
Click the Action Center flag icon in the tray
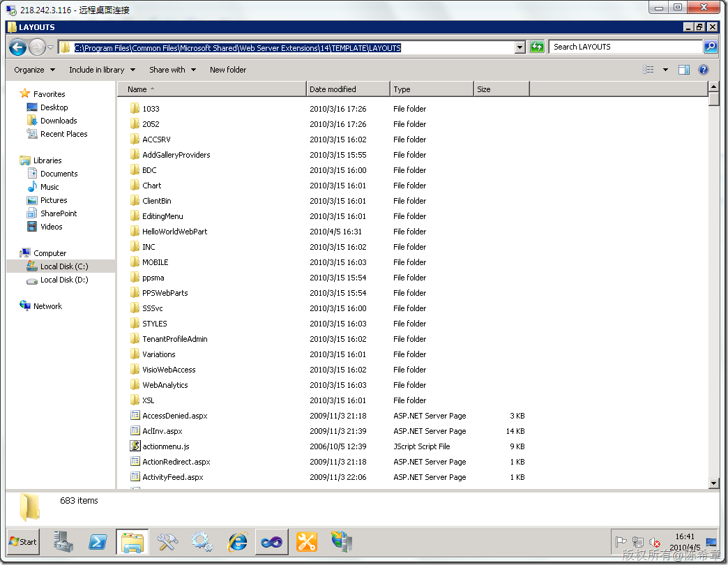pyautogui.click(x=621, y=542)
